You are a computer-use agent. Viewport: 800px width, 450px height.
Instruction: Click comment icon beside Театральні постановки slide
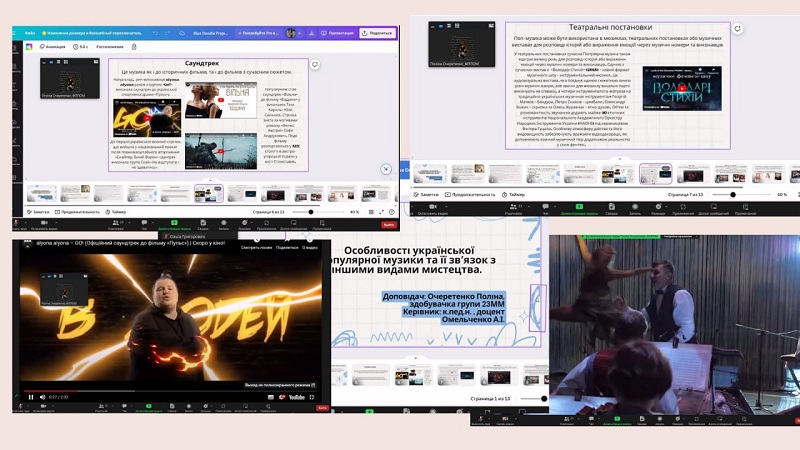736,27
